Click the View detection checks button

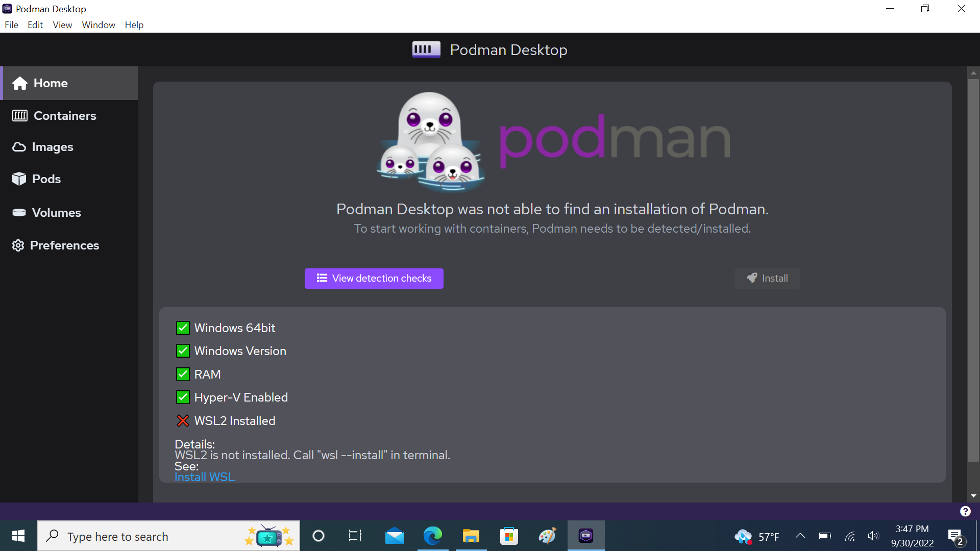coord(374,279)
